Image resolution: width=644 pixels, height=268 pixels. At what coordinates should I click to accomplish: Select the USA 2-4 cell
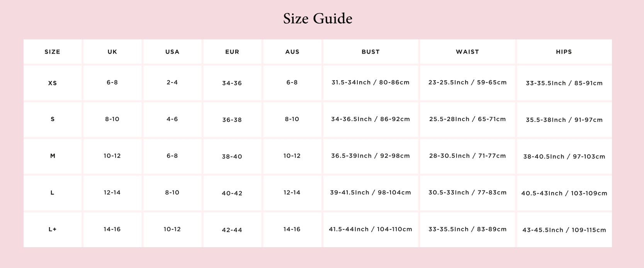pos(172,83)
